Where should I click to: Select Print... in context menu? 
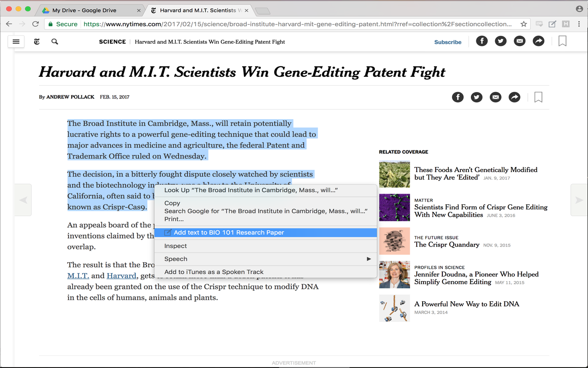(x=266, y=219)
